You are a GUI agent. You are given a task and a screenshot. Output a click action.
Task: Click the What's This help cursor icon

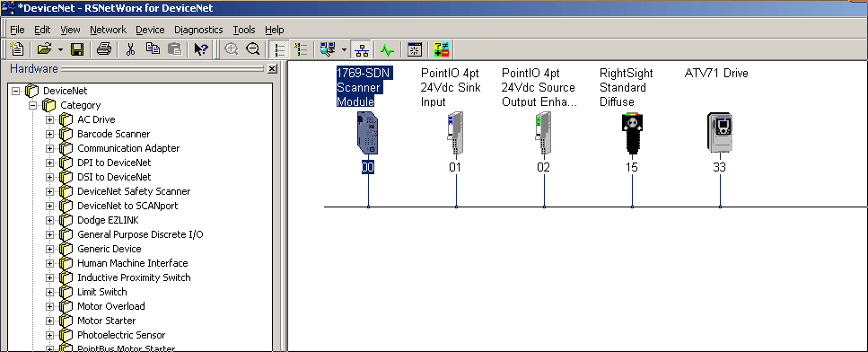click(201, 49)
